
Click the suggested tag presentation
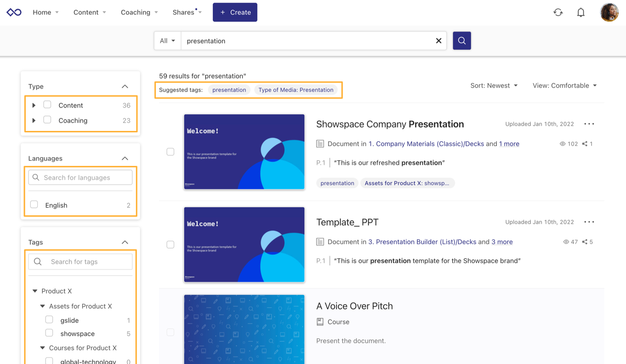229,90
